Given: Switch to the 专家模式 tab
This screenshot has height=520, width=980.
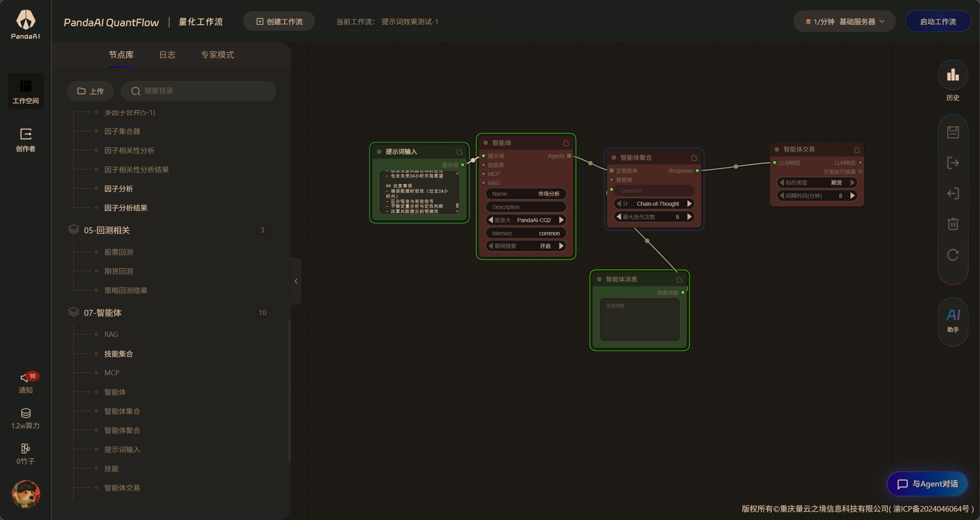Looking at the screenshot, I should click(217, 55).
